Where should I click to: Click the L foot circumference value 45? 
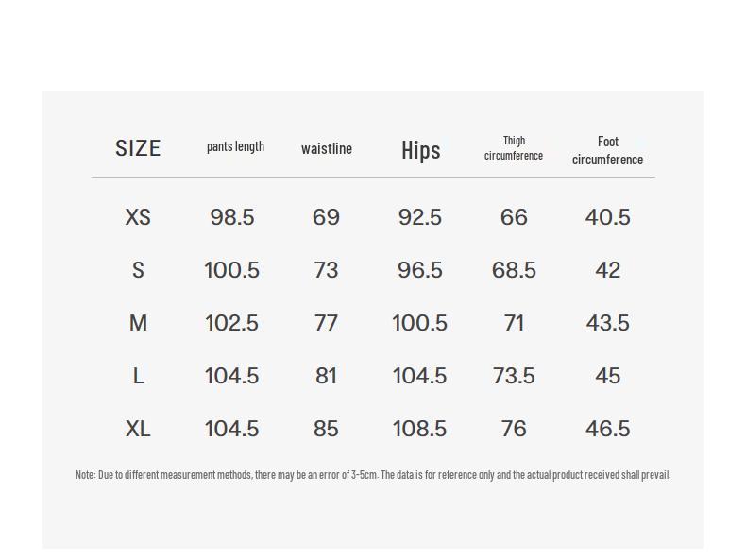tap(607, 376)
